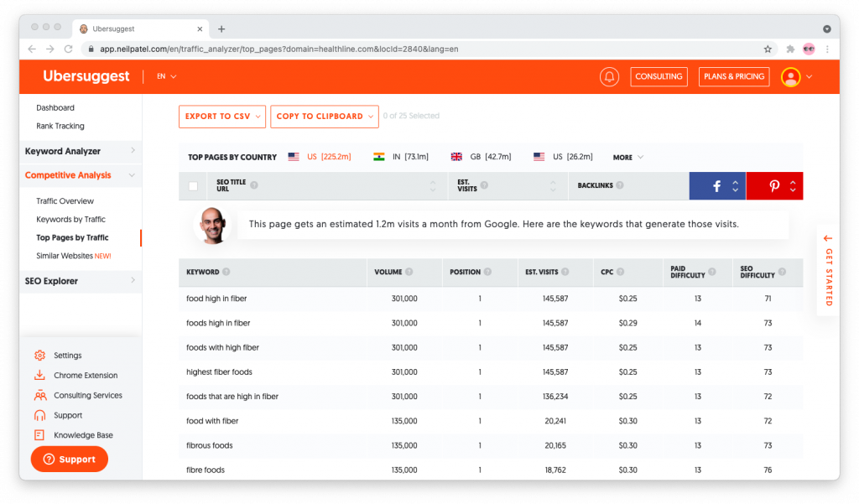859x504 pixels.
Task: Open the GET STARTED side tab
Action: point(828,271)
